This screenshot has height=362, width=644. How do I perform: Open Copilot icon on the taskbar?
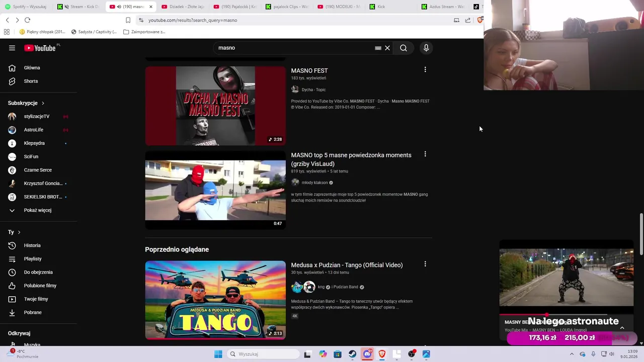(x=323, y=354)
